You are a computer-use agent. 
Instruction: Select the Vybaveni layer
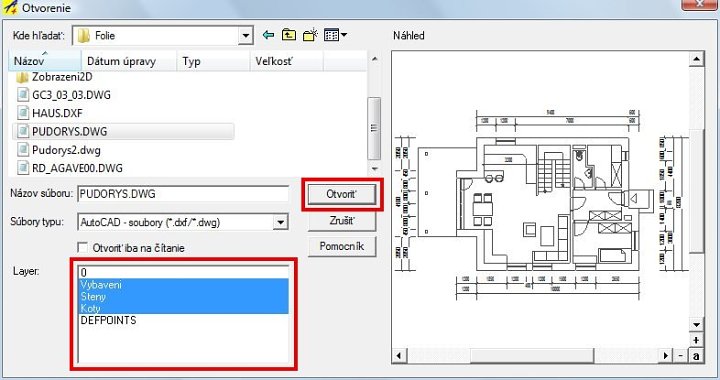(183, 285)
